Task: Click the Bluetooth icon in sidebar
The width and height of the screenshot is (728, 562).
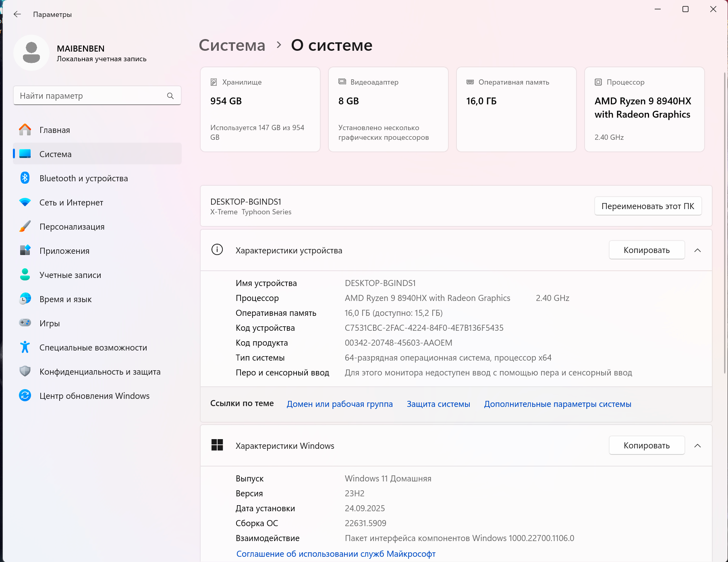Action: tap(25, 178)
